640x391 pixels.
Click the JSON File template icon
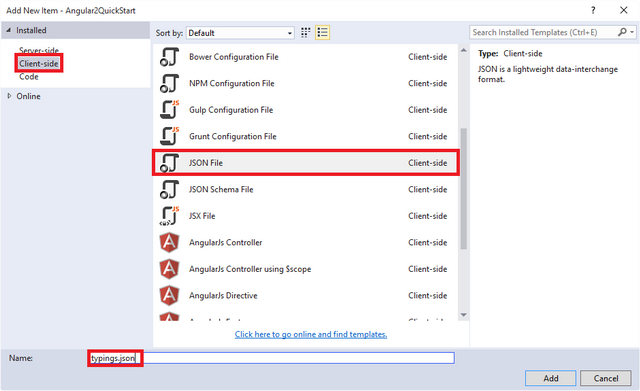point(169,163)
